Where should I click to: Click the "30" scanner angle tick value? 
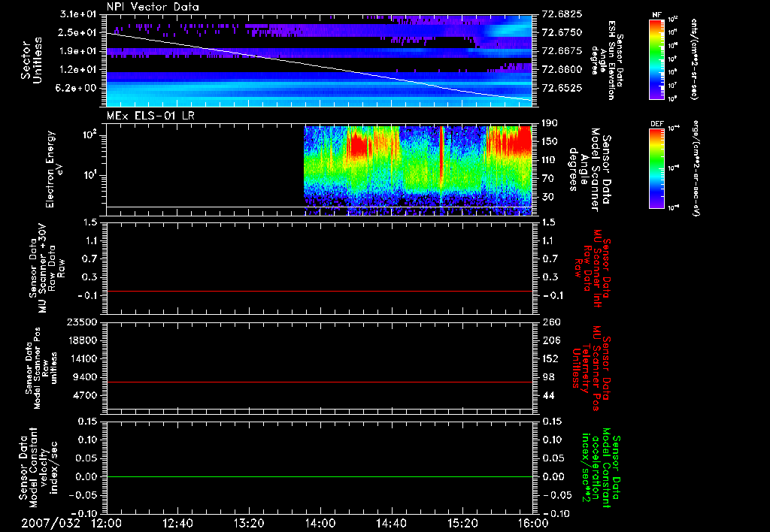(547, 198)
